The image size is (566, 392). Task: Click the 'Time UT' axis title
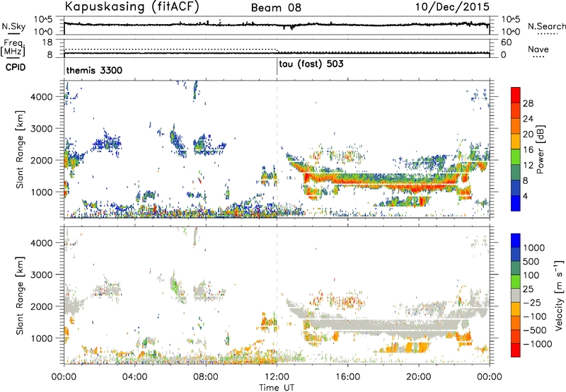tap(277, 388)
